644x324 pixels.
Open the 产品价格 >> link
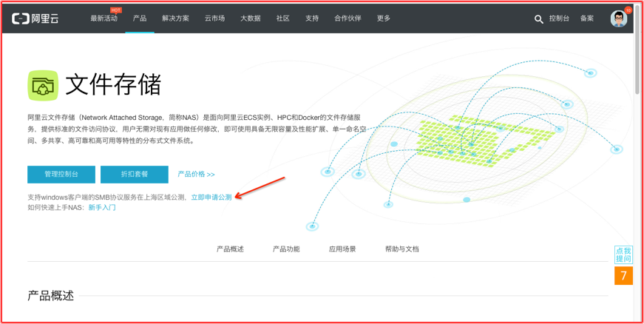click(196, 174)
